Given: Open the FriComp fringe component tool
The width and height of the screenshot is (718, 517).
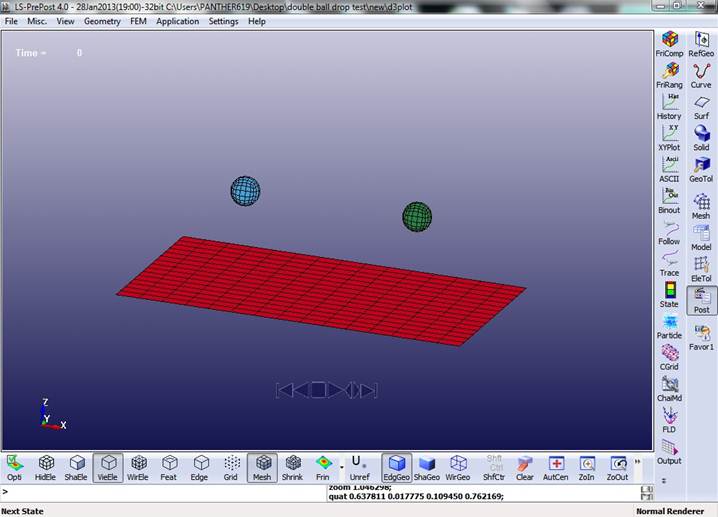Looking at the screenshot, I should point(669,44).
